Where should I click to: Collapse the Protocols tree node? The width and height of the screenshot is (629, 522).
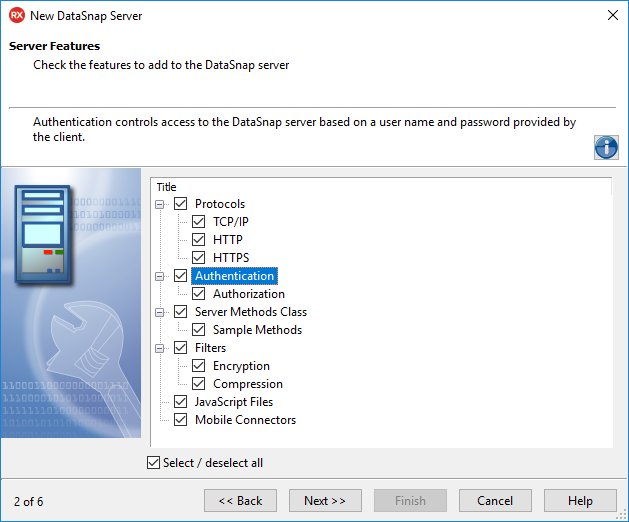click(161, 204)
